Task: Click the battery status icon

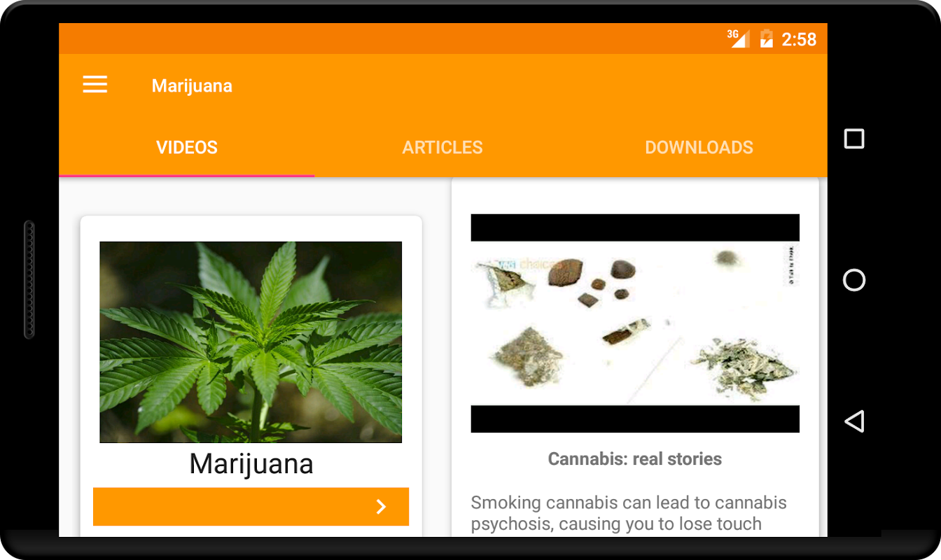Action: coord(767,38)
